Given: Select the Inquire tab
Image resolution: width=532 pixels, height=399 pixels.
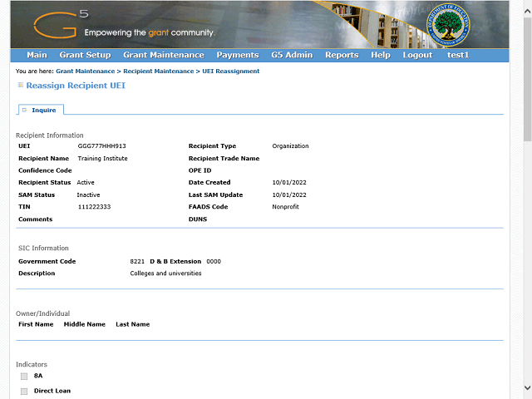Looking at the screenshot, I should pyautogui.click(x=40, y=110).
